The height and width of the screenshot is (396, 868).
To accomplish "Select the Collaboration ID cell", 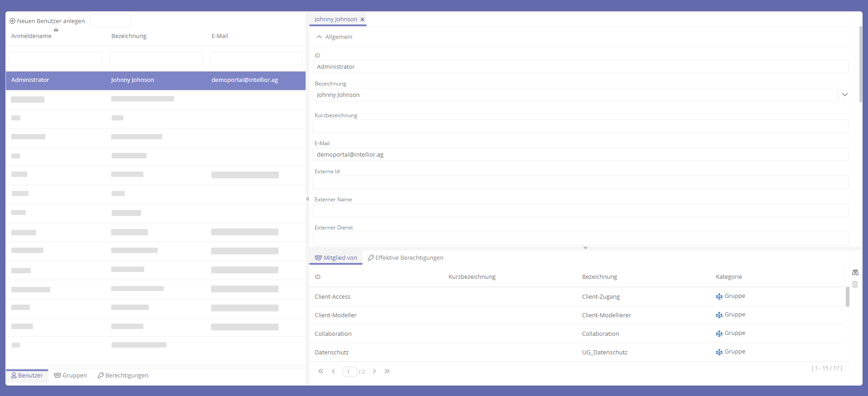I will pos(333,334).
